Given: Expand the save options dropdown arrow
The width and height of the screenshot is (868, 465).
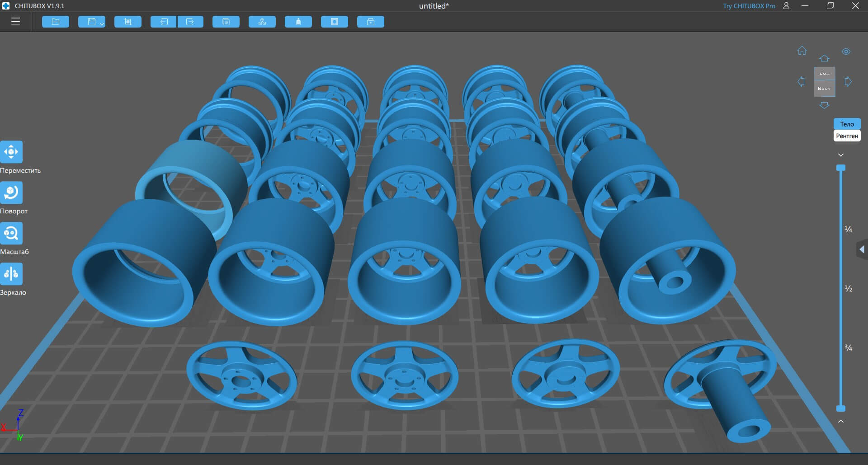Looking at the screenshot, I should (102, 23).
